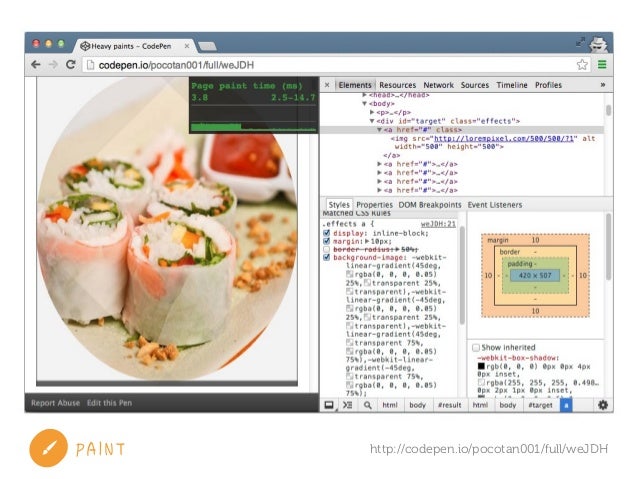638x479 pixels.
Task: Click the 420 × 507 content box
Action: (535, 276)
